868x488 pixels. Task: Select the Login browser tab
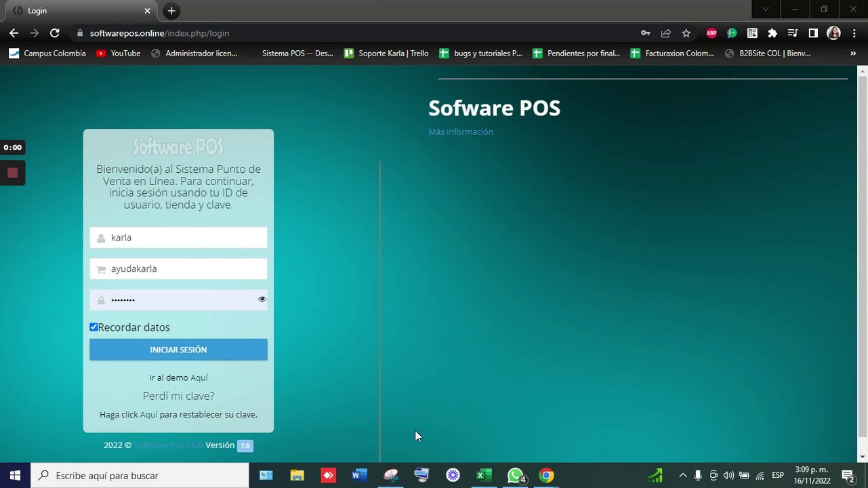pos(81,11)
